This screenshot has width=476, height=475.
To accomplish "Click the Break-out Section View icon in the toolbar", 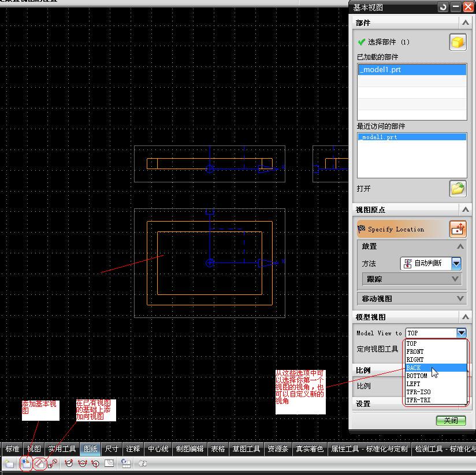I will [x=109, y=463].
